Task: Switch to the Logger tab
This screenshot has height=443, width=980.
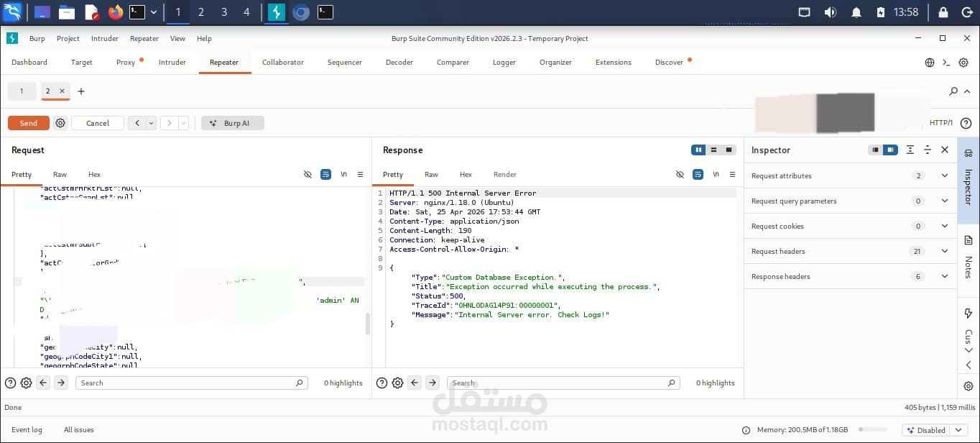Action: (x=504, y=62)
